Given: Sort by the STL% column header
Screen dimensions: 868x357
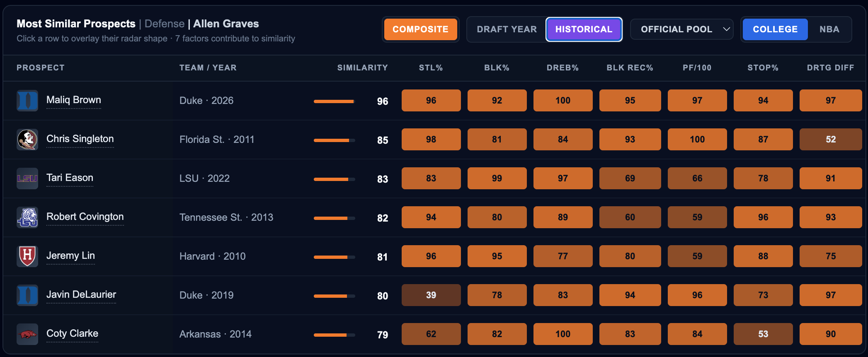Looking at the screenshot, I should coord(431,68).
